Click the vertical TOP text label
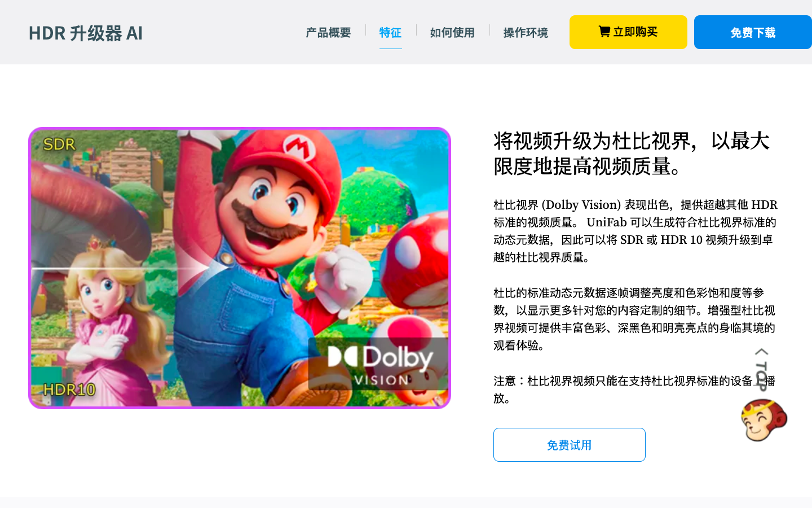This screenshot has width=812, height=508. pos(761,376)
